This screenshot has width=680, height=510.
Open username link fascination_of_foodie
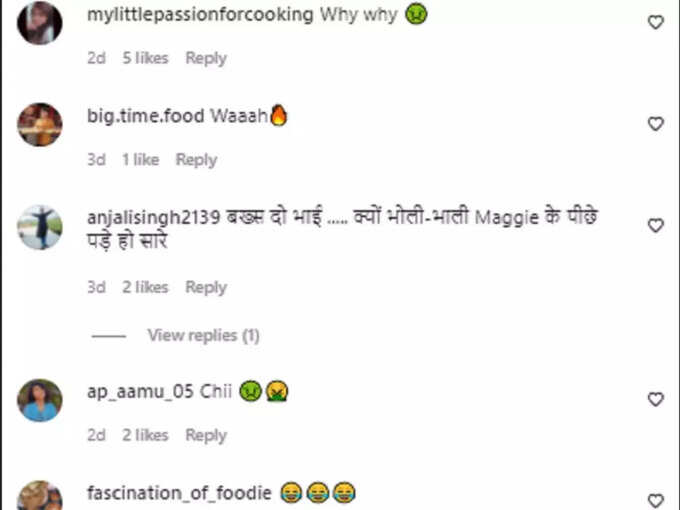[179, 494]
